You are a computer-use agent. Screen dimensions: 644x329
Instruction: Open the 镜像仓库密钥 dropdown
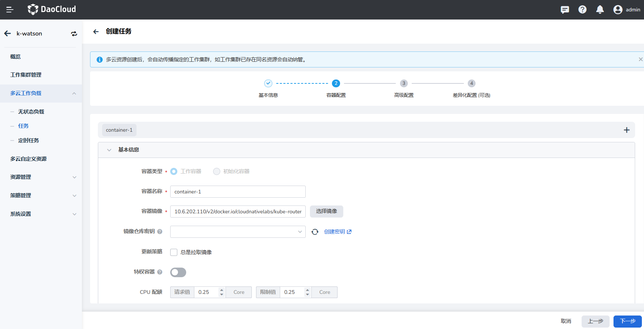pyautogui.click(x=238, y=232)
